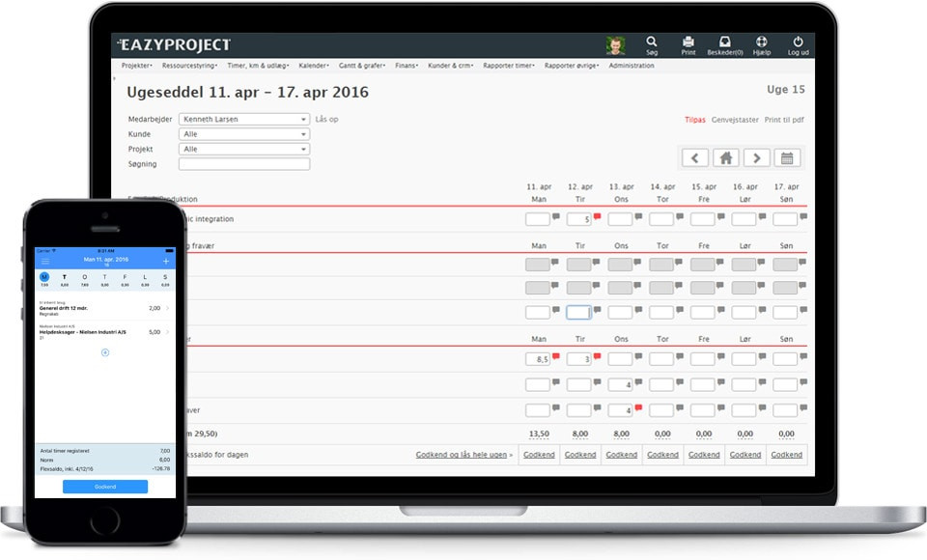Open the Beskeder(0) message inbox icon
The image size is (927, 560).
[x=724, y=43]
